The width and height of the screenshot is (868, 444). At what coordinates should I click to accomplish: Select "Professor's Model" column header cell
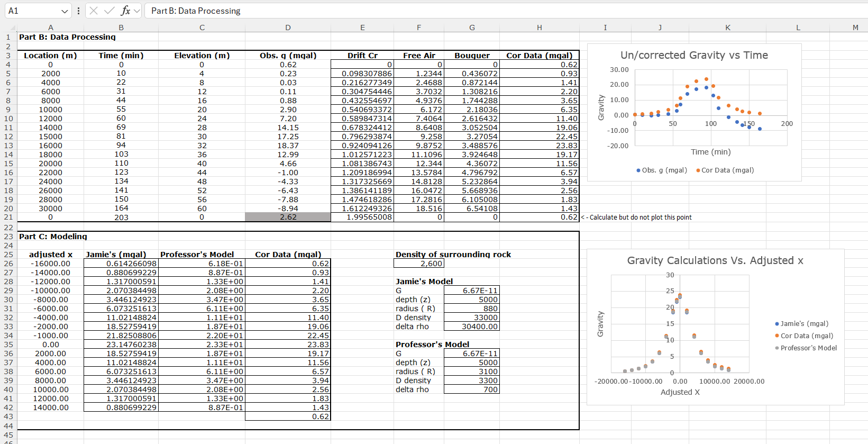pyautogui.click(x=202, y=255)
